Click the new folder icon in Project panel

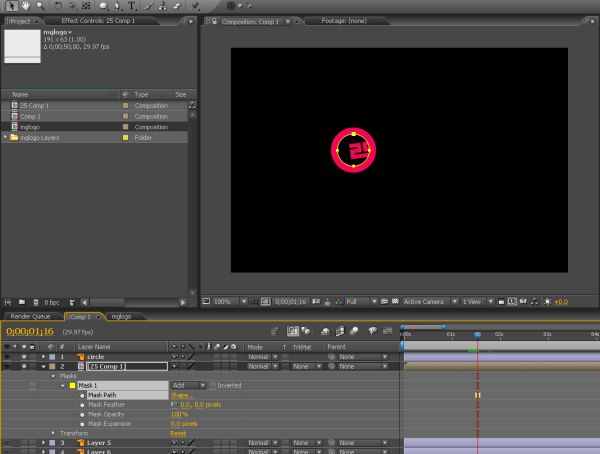click(22, 302)
